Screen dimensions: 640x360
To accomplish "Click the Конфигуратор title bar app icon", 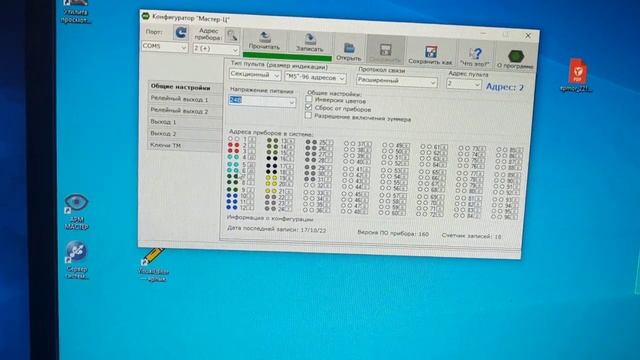I will (146, 16).
